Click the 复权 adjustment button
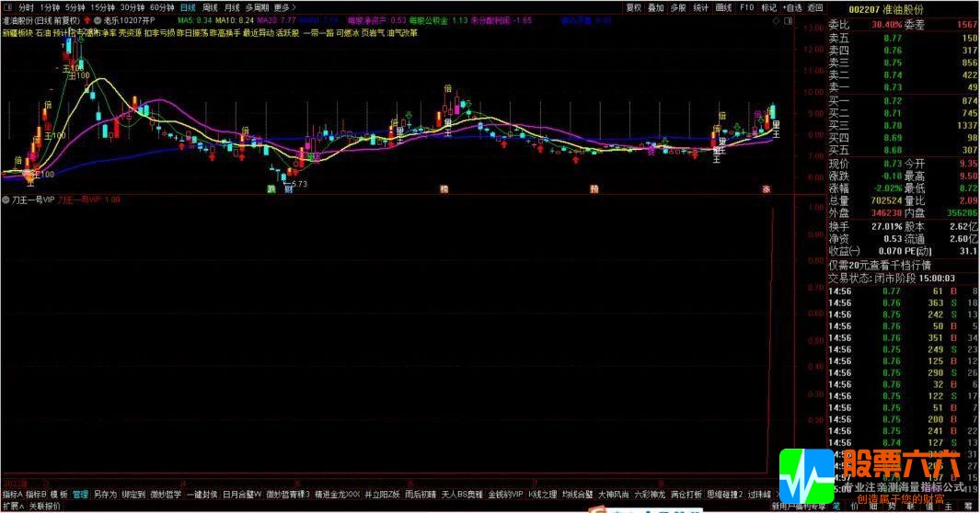This screenshot has height=513, width=980. click(634, 8)
